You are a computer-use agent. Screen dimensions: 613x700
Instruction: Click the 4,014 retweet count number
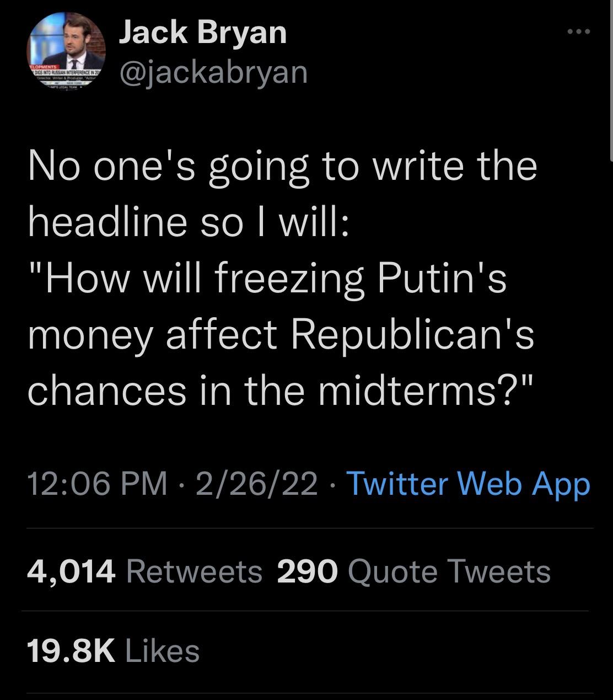point(71,571)
